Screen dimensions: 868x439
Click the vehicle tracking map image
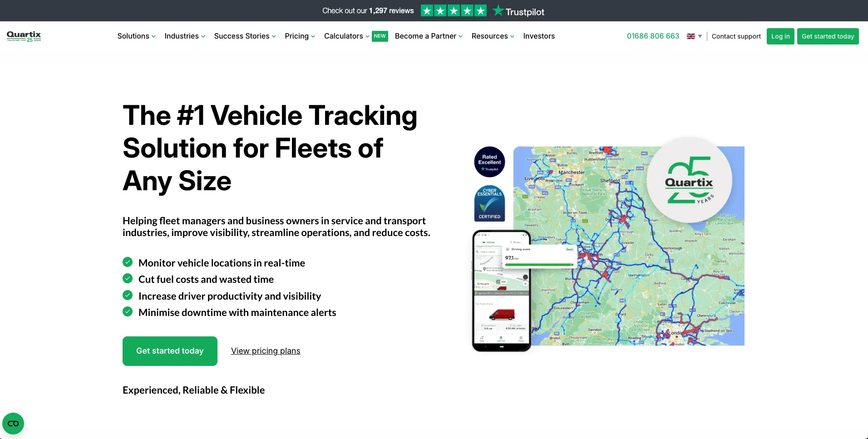tap(629, 246)
